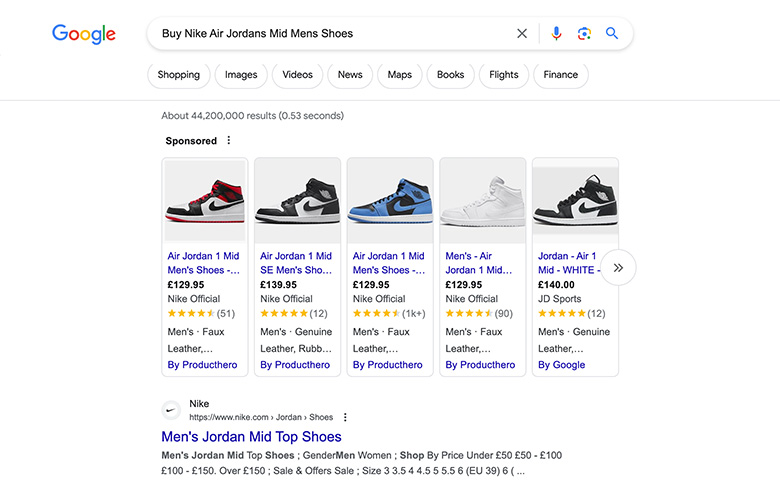The image size is (780, 500).
Task: Open 'Men's - Air Jordan 1 Mid...' link
Action: [479, 263]
